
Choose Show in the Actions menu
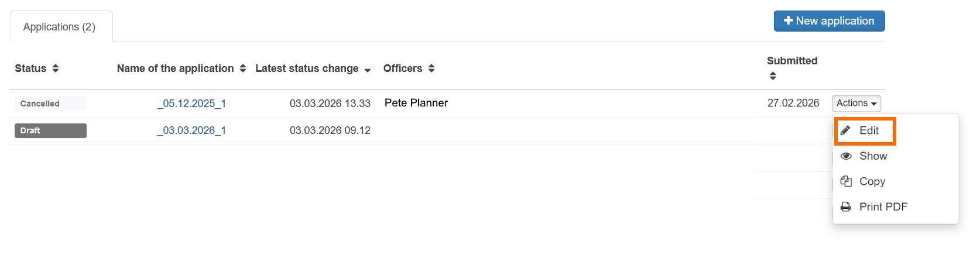873,156
